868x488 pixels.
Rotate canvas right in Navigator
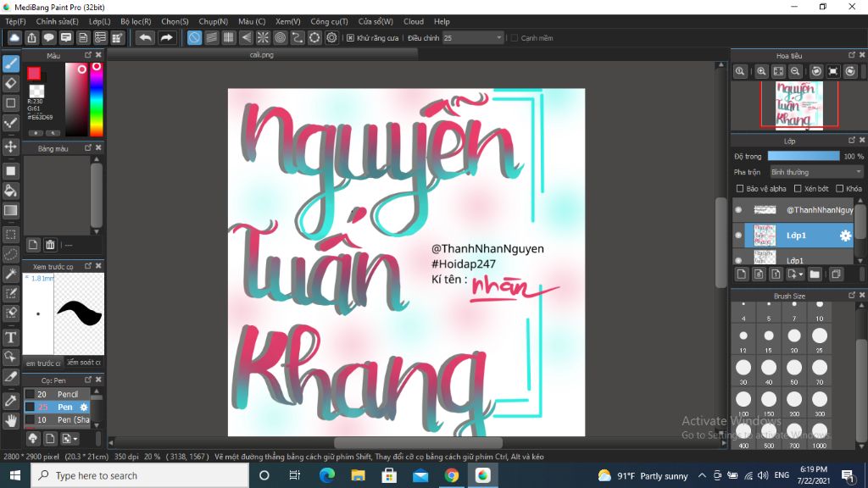(850, 71)
